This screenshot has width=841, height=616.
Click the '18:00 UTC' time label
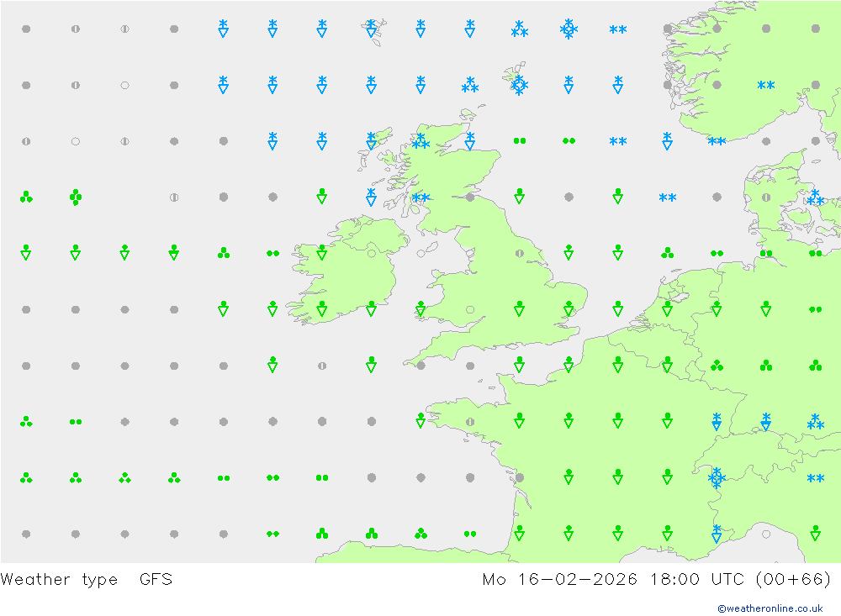click(x=696, y=579)
